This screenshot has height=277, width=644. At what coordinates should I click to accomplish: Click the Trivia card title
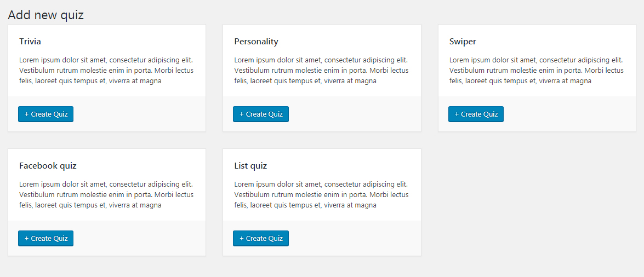[x=30, y=42]
